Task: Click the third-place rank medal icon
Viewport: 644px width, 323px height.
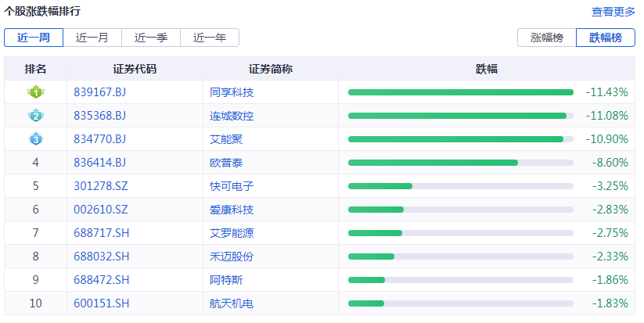Action: point(35,139)
